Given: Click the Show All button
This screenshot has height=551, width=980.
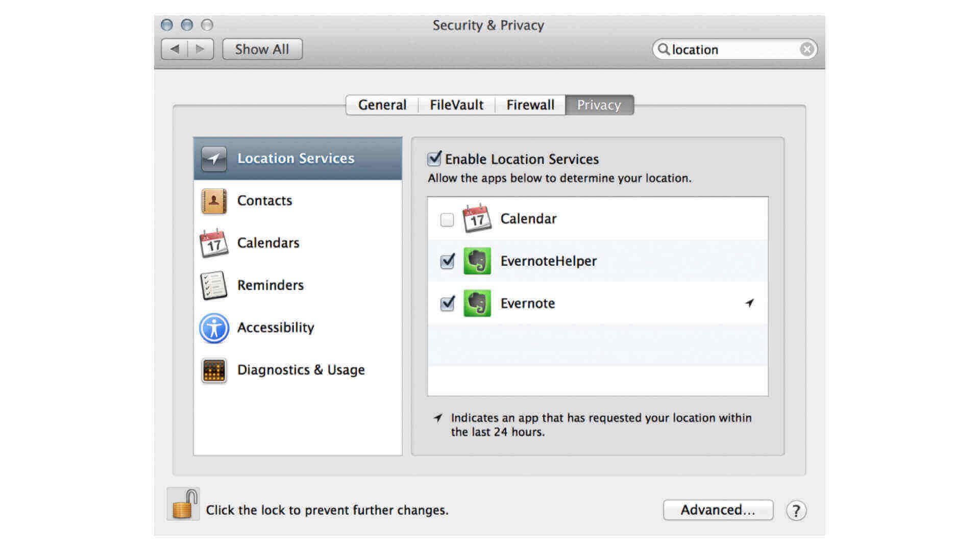Looking at the screenshot, I should (262, 49).
